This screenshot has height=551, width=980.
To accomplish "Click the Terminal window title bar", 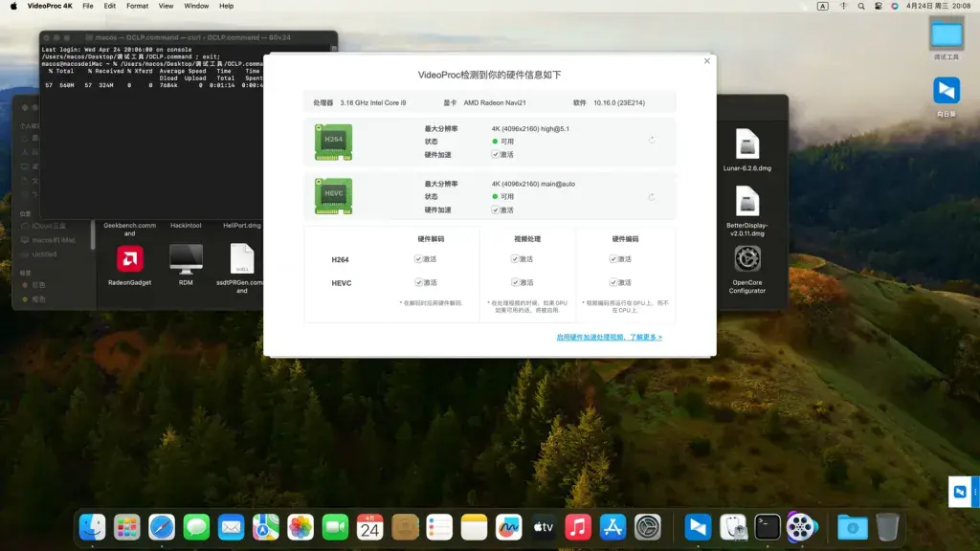I will tap(189, 37).
